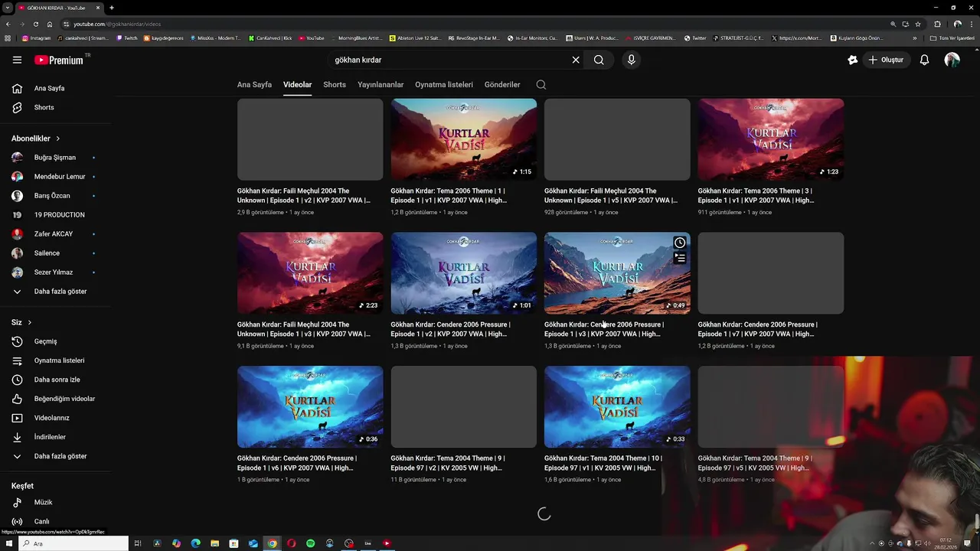The image size is (980, 551).
Task: Open account avatar menu
Action: click(952, 60)
